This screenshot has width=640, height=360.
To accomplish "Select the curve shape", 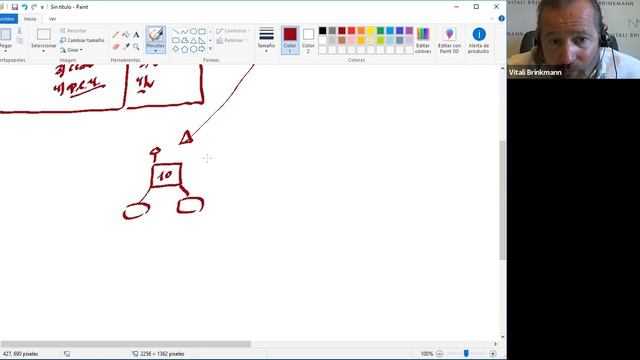I will tap(184, 31).
